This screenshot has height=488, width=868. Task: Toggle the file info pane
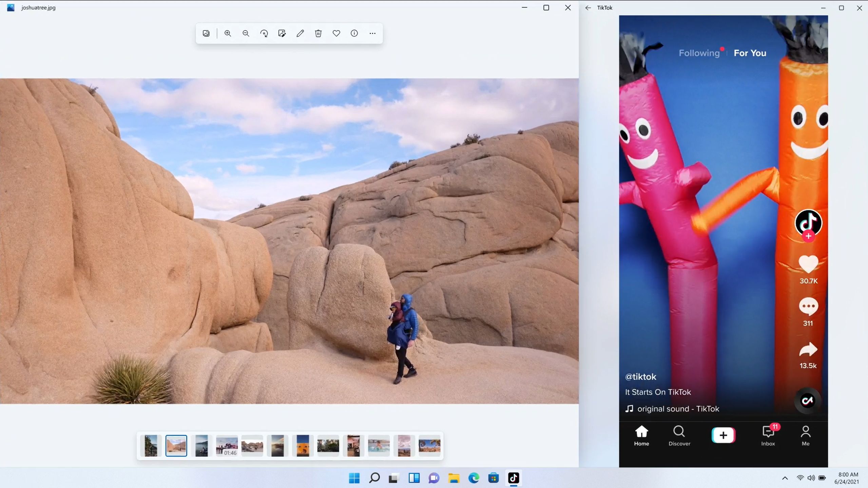pos(354,33)
